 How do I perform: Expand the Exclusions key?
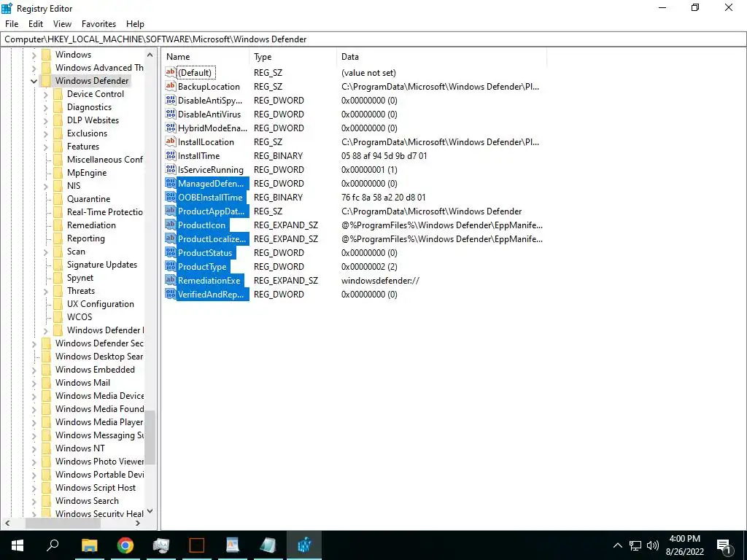[46, 134]
